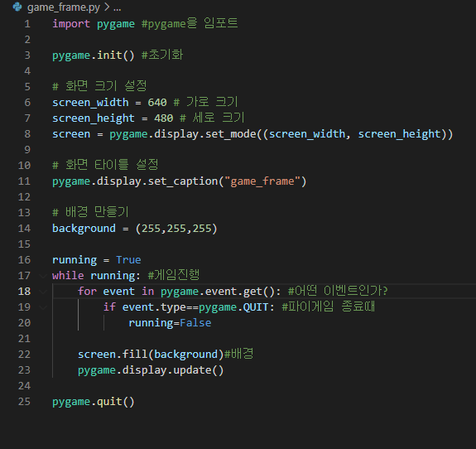Click the 'screen_height' variable on line 7
The image size is (476, 449).
pyautogui.click(x=94, y=118)
